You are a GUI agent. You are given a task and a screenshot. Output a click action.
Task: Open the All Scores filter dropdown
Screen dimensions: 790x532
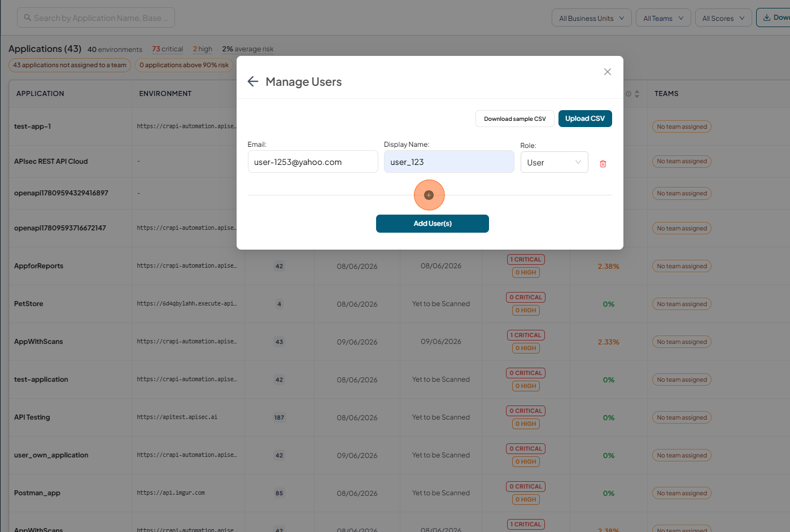(x=723, y=18)
